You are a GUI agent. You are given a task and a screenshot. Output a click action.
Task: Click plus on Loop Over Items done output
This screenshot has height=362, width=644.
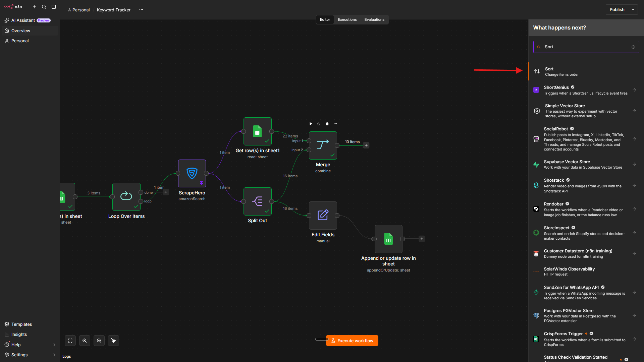point(166,192)
